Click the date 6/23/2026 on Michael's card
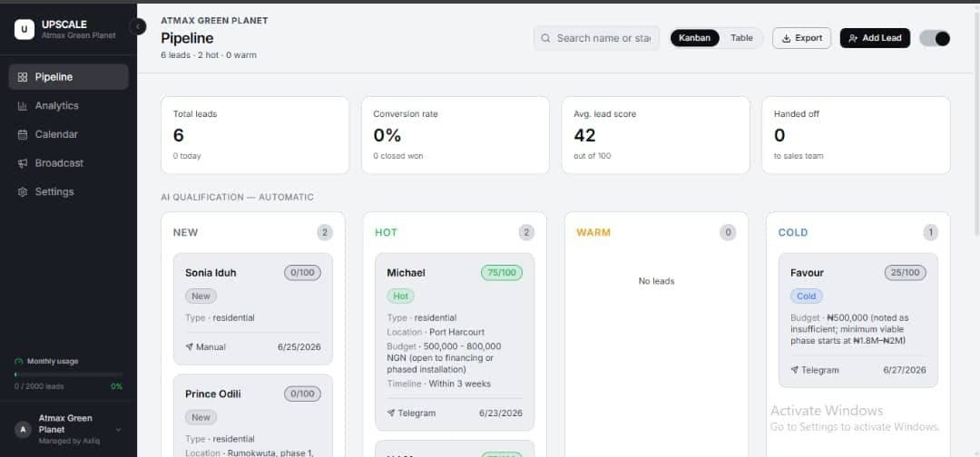 click(501, 413)
